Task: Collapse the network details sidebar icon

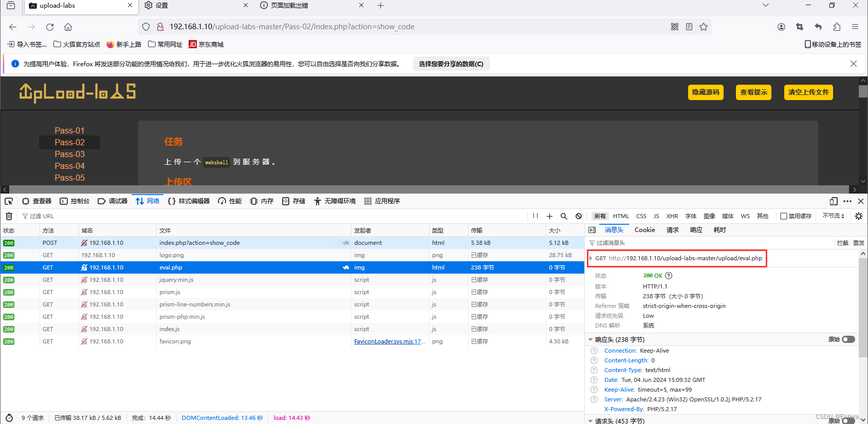Action: pos(592,230)
